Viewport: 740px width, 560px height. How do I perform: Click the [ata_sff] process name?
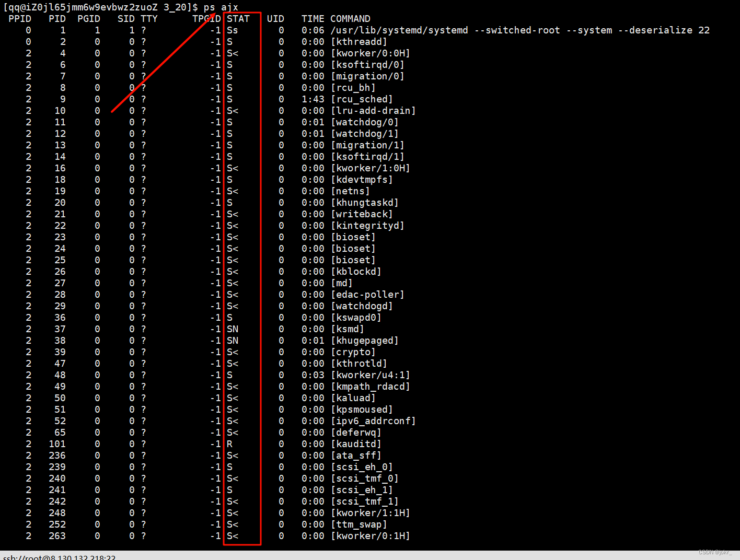356,456
